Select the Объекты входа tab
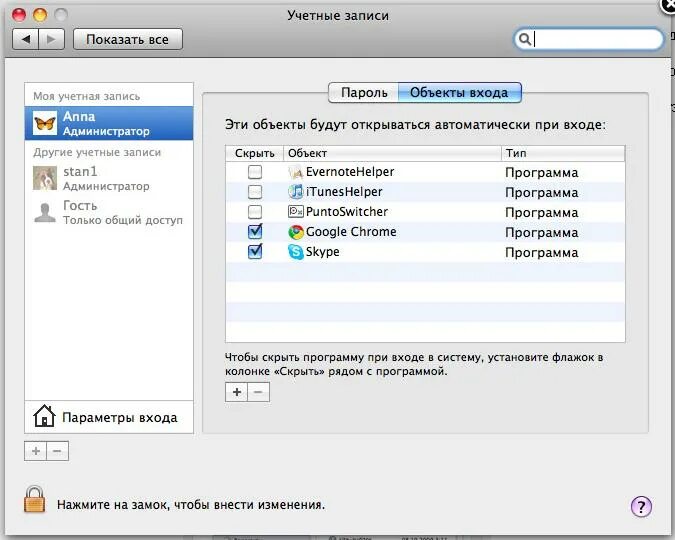This screenshot has height=540, width=675. point(459,93)
